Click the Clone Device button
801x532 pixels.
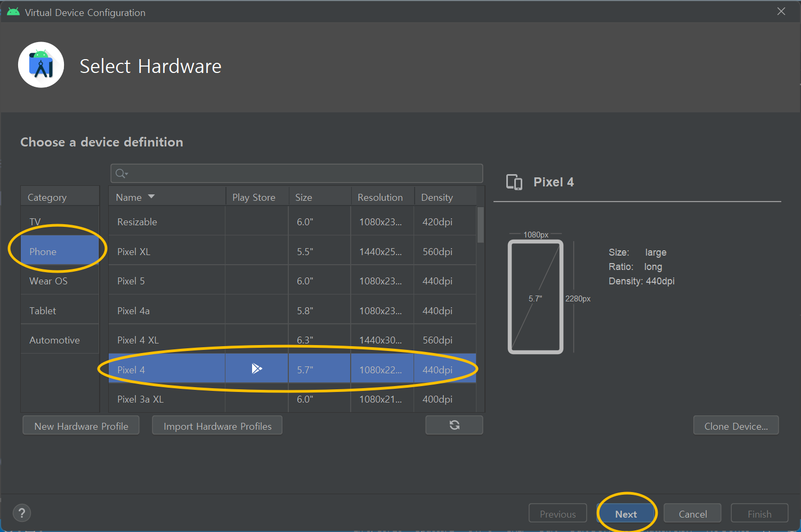(736, 426)
